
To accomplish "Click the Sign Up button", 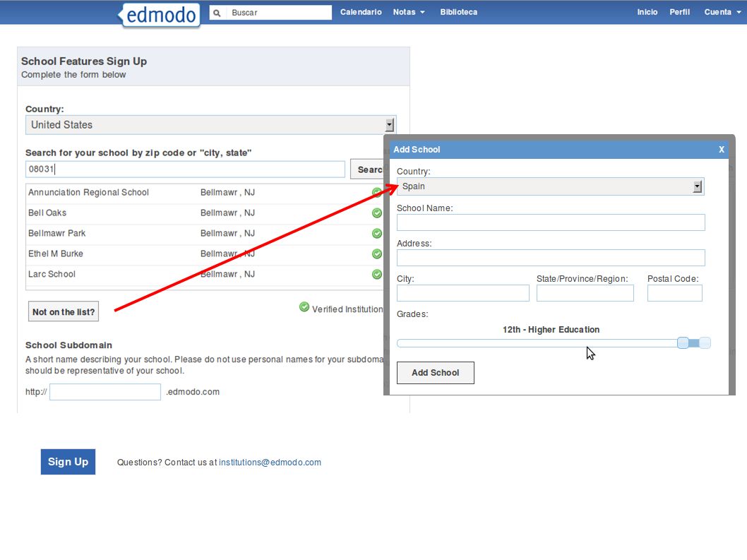I will [68, 462].
